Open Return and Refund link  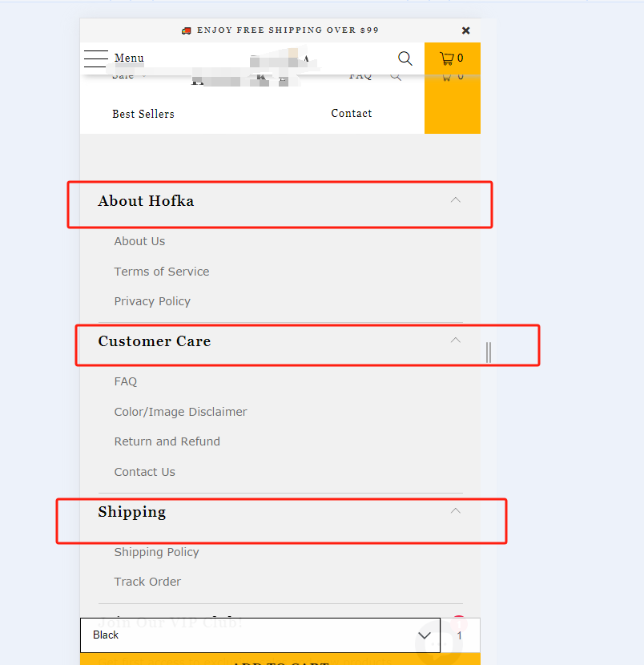tap(167, 441)
